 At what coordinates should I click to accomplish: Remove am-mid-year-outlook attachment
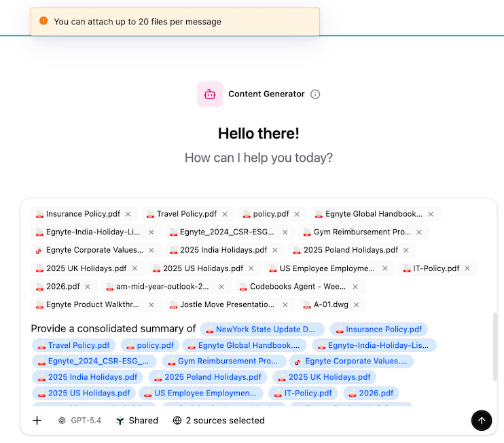(x=221, y=287)
